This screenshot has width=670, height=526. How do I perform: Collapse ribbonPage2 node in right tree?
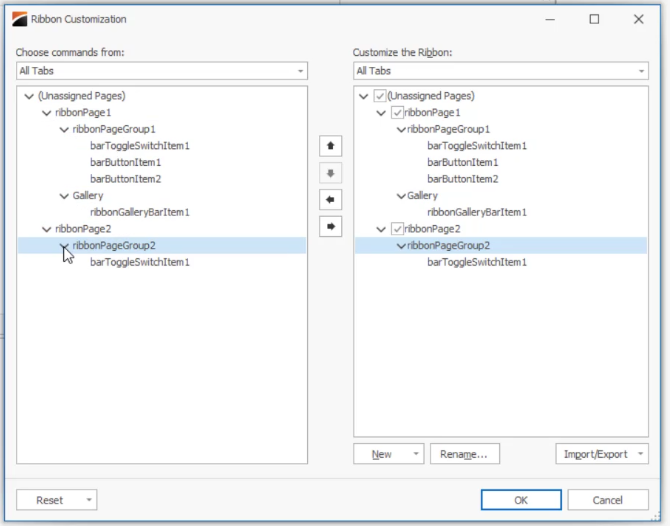381,229
